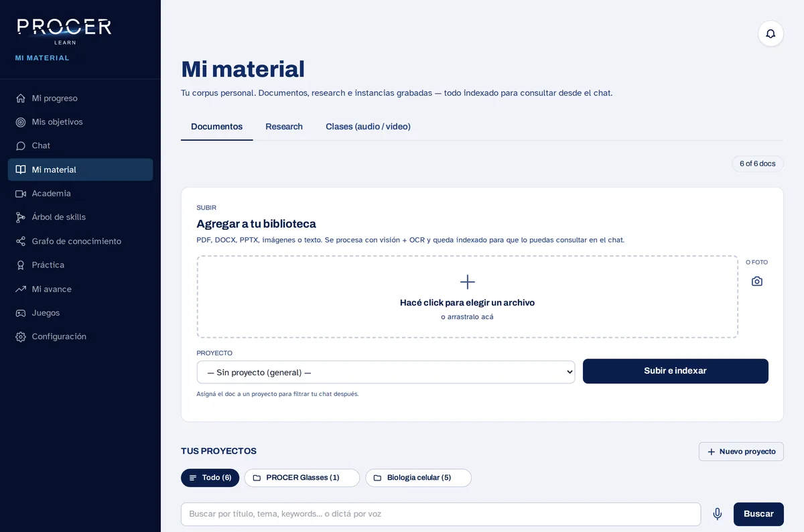The image size is (804, 532).
Task: Click the PROCER Learn logo
Action: click(x=64, y=31)
